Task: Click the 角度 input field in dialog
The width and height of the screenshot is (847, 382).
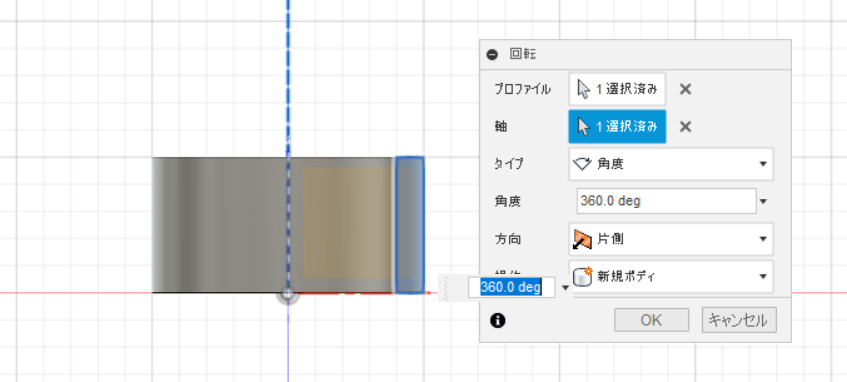Action: pos(667,201)
